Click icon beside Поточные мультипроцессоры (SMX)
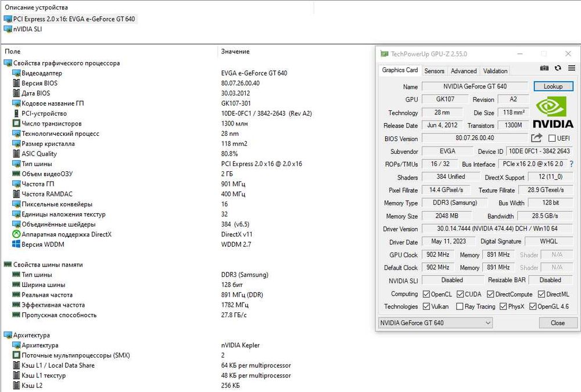Image resolution: width=581 pixels, height=392 pixels. coord(16,355)
